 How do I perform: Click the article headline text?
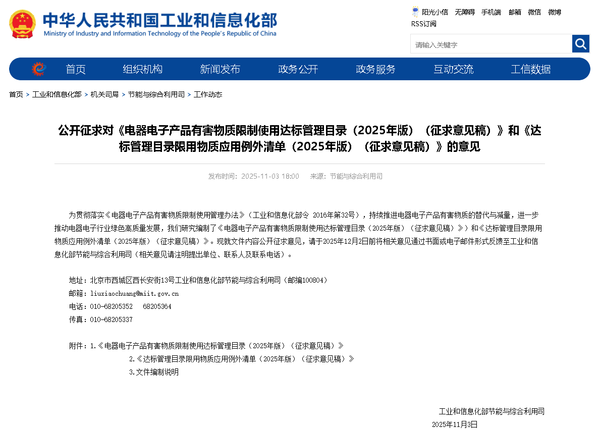(300, 138)
